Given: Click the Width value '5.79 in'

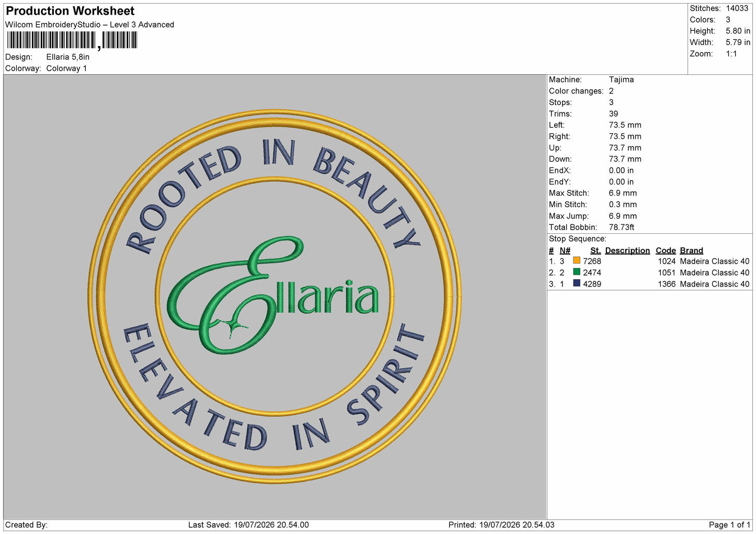Looking at the screenshot, I should (738, 42).
